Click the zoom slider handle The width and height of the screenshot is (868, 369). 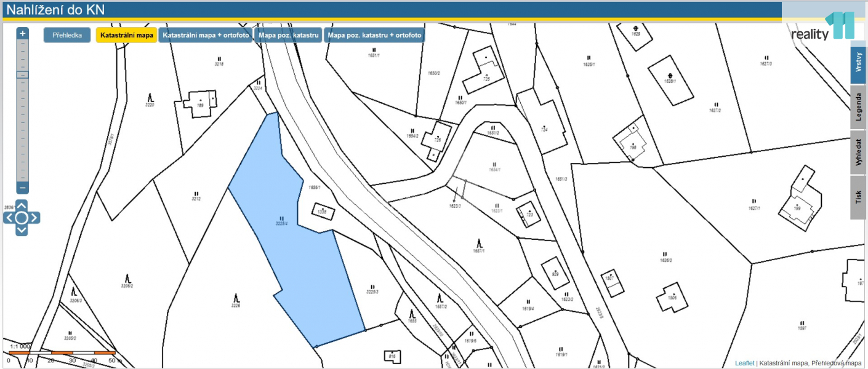(23, 74)
